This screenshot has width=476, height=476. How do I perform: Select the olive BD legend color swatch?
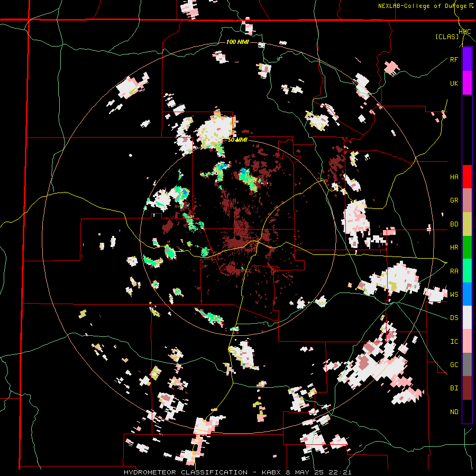(467, 224)
